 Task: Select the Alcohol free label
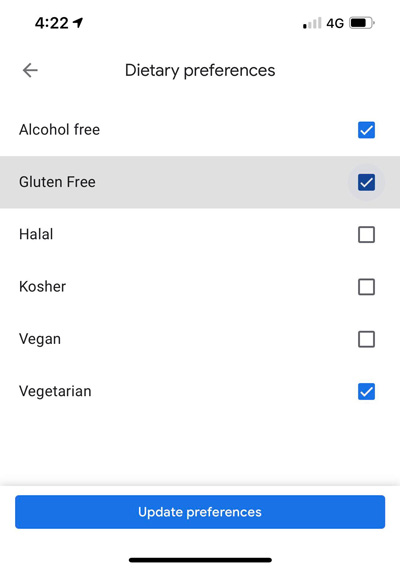pyautogui.click(x=59, y=130)
